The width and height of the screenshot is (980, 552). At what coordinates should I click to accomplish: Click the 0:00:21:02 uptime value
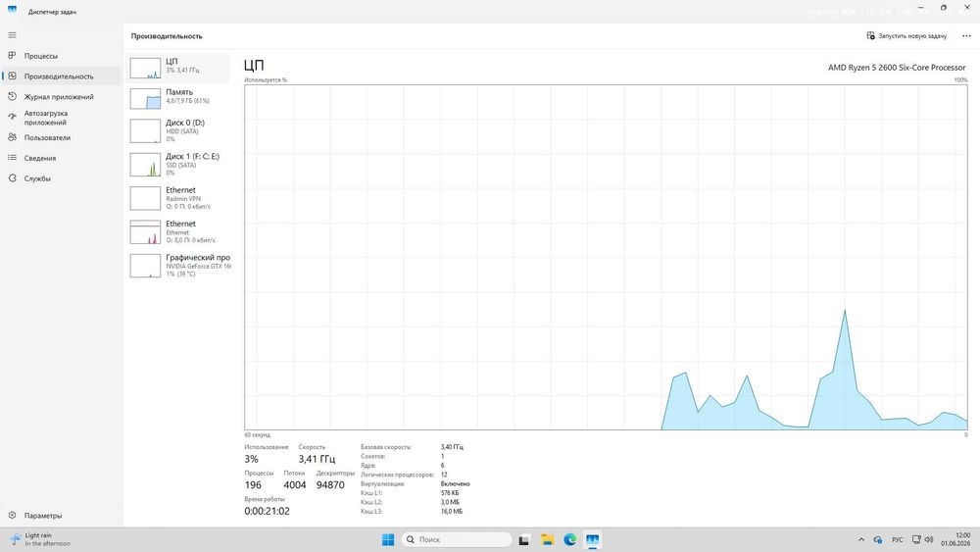(267, 512)
